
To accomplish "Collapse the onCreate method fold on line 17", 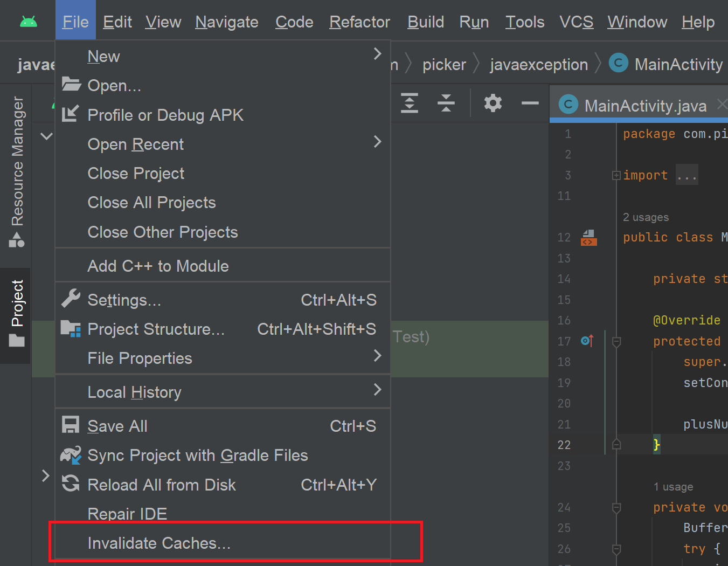I will tap(616, 341).
